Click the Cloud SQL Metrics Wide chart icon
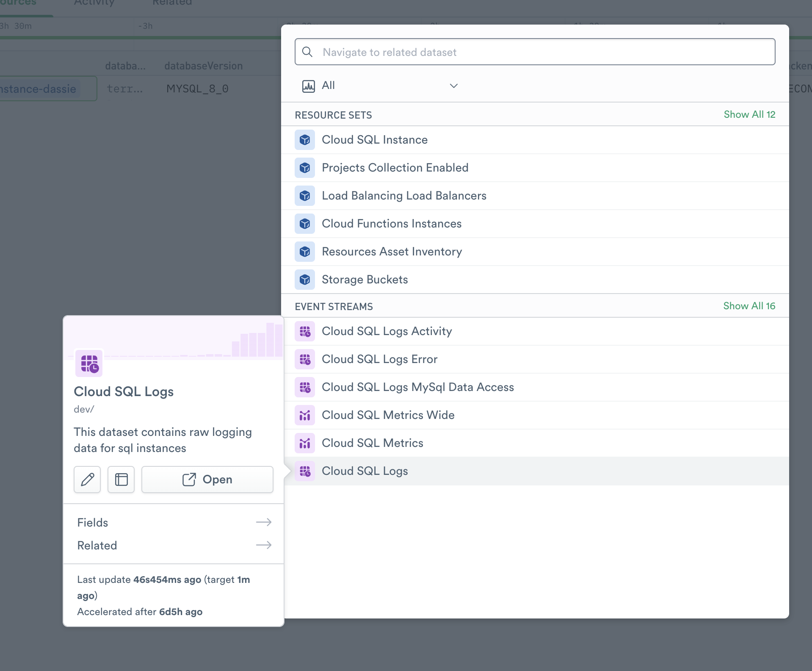Screen dimensions: 812x671 305,415
